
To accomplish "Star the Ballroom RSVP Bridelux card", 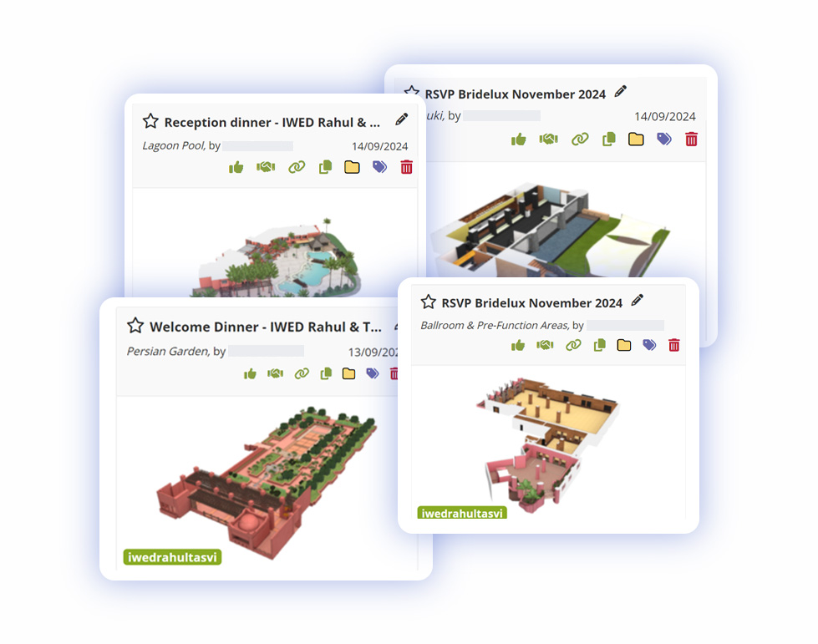I will (x=429, y=302).
